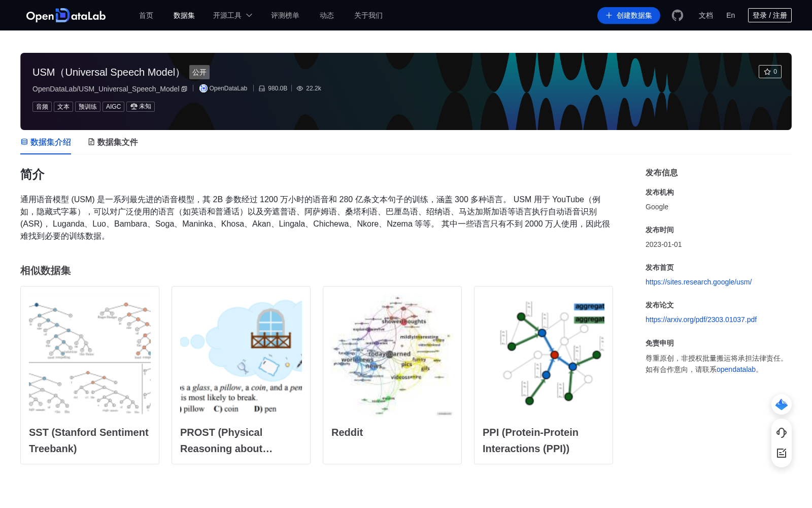Screen dimensions: 812x508
Task: Click the 预训练 tag
Action: point(88,107)
